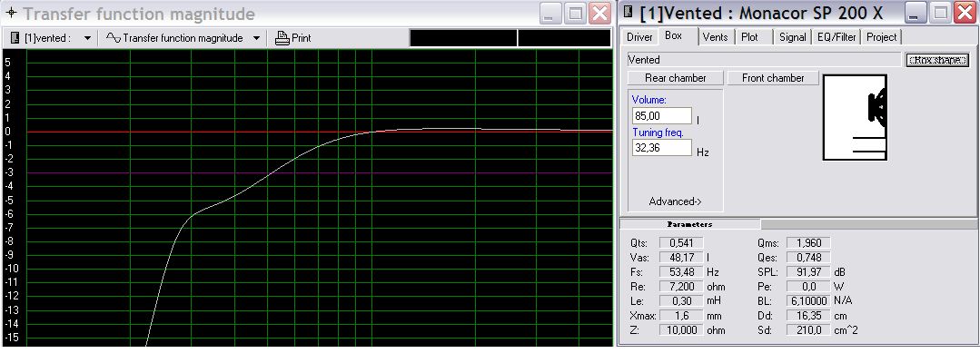Screen dimensions: 980x363
Task: Minimize the Vented Monacor SP 200 X window
Action: click(916, 13)
